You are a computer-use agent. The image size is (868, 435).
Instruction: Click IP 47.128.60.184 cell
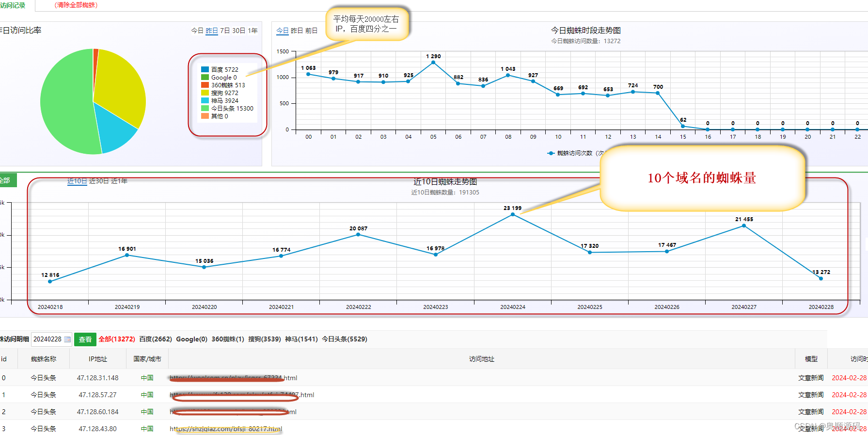pyautogui.click(x=98, y=412)
